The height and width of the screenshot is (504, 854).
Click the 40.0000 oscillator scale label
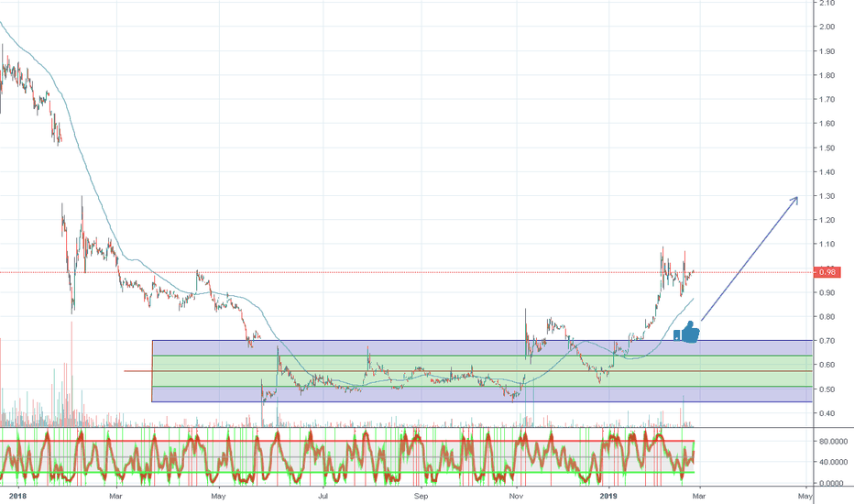pyautogui.click(x=833, y=462)
